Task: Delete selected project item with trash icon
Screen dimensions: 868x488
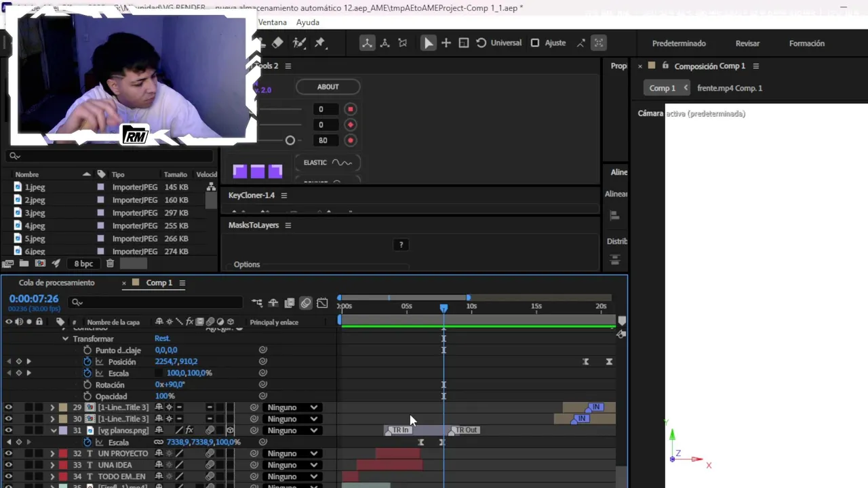Action: pyautogui.click(x=110, y=264)
